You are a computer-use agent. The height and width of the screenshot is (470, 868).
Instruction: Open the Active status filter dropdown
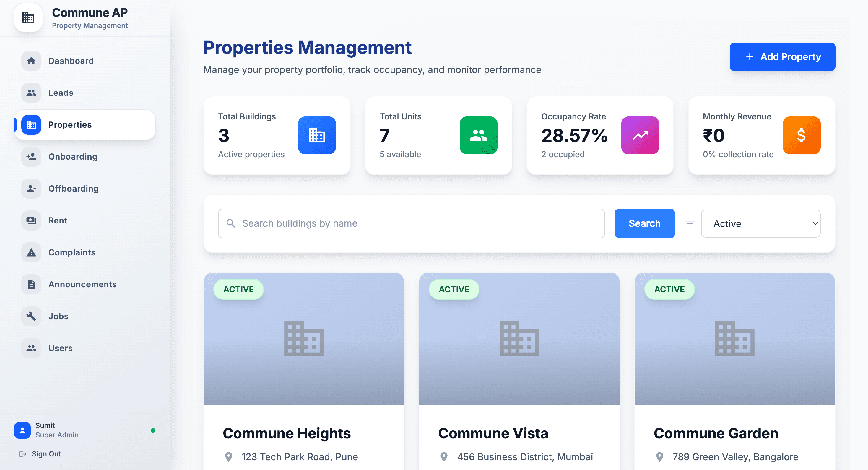(x=760, y=223)
